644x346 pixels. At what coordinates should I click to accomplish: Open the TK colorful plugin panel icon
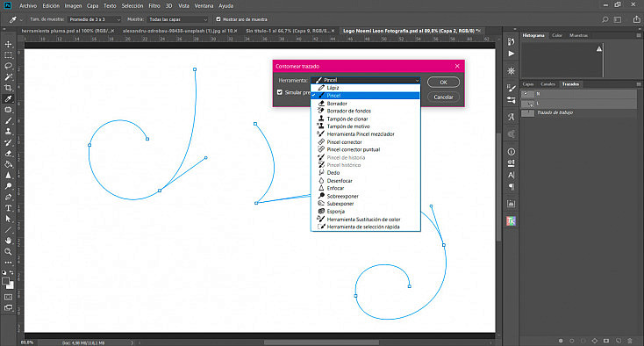coord(511,221)
